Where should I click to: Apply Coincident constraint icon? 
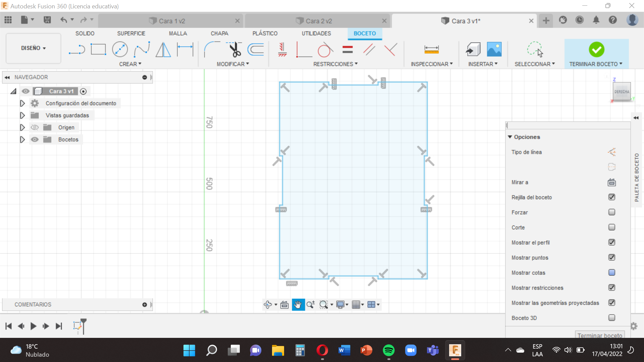(304, 50)
